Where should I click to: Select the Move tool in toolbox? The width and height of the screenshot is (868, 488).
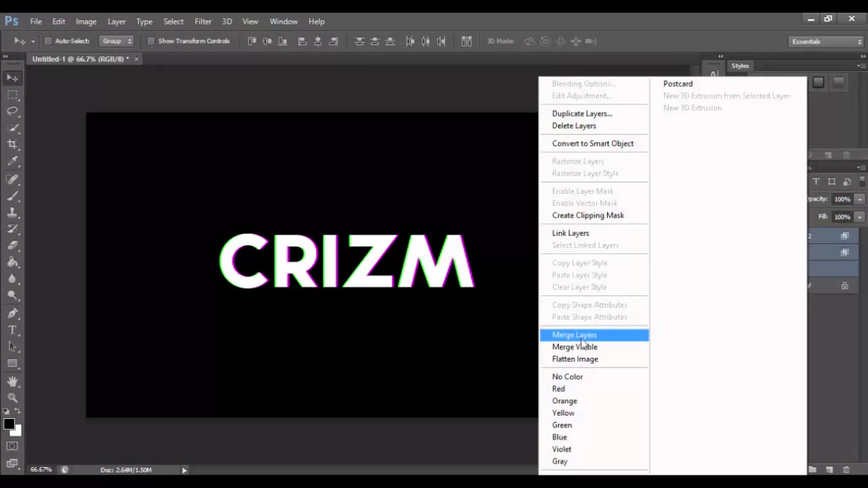12,78
